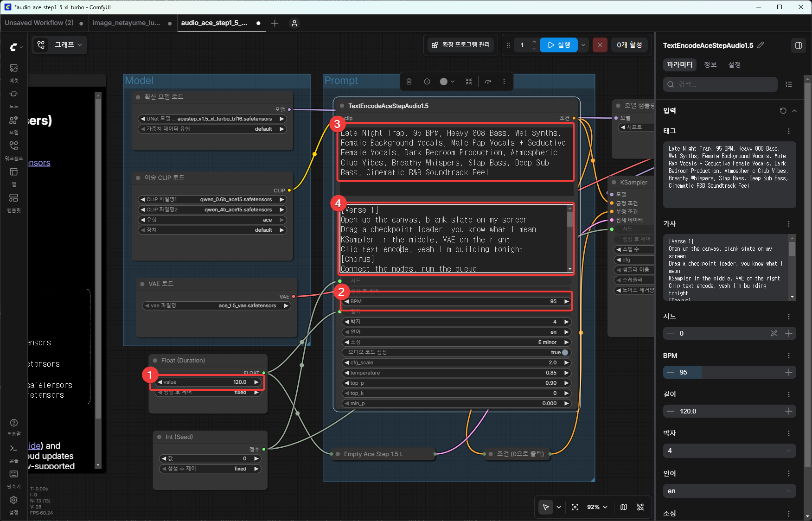Open the Info tab in properties panel

click(x=710, y=64)
